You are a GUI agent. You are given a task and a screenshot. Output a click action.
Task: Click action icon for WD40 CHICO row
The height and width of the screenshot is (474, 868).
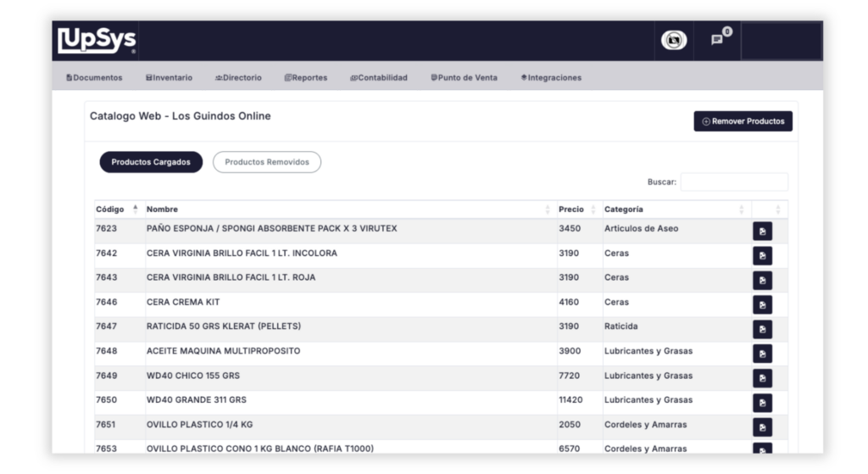762,378
